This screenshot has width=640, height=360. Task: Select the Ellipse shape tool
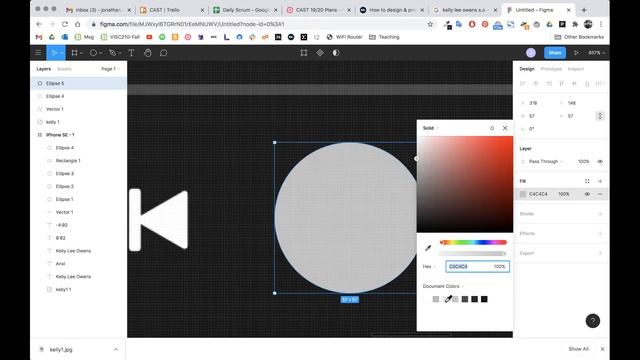tap(93, 53)
